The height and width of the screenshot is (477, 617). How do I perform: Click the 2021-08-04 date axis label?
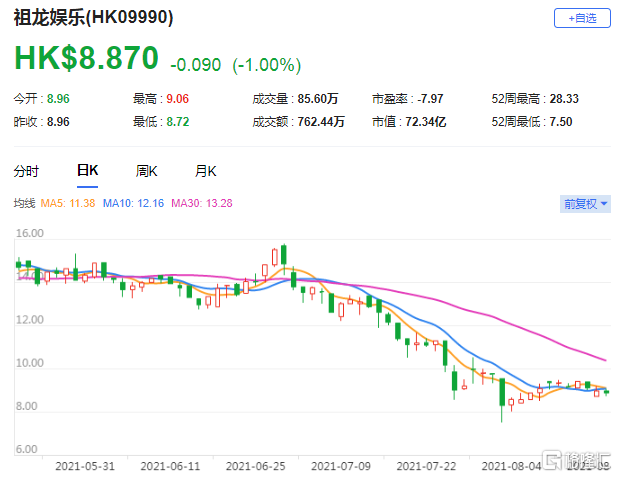(x=512, y=466)
